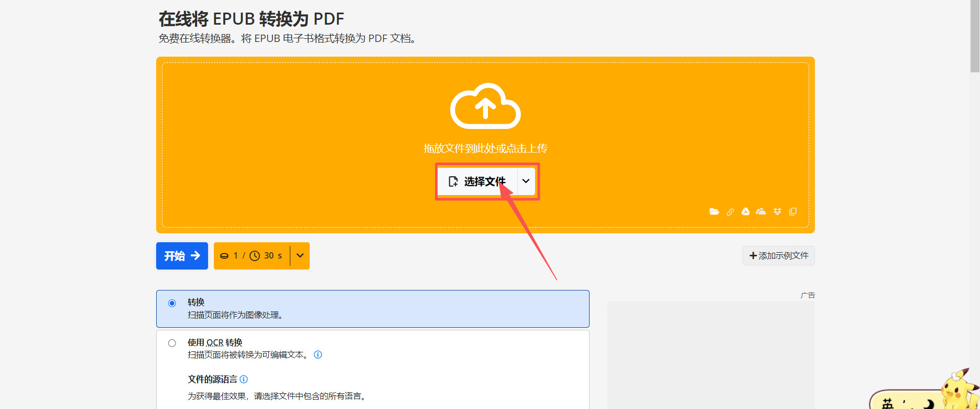The height and width of the screenshot is (409, 980).
Task: Click the 添加示例文件 button
Action: pos(778,255)
